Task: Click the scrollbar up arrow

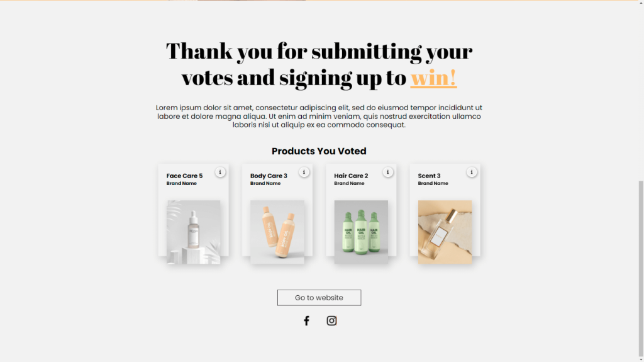Action: click(641, 3)
